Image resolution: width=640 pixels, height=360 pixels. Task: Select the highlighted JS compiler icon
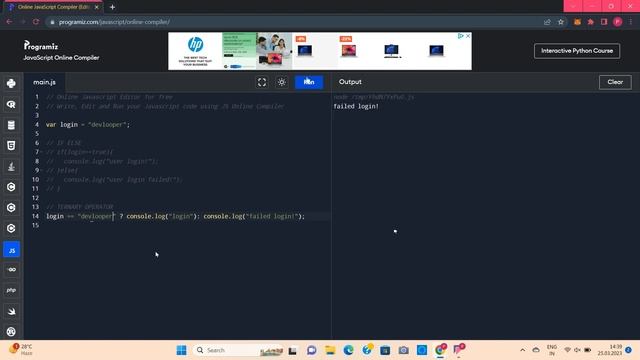click(11, 249)
